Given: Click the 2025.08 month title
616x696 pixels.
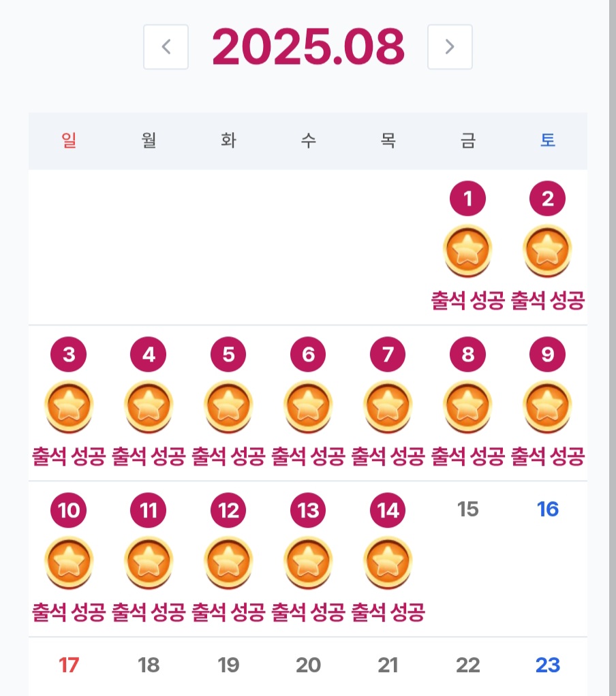Looking at the screenshot, I should pyautogui.click(x=308, y=47).
